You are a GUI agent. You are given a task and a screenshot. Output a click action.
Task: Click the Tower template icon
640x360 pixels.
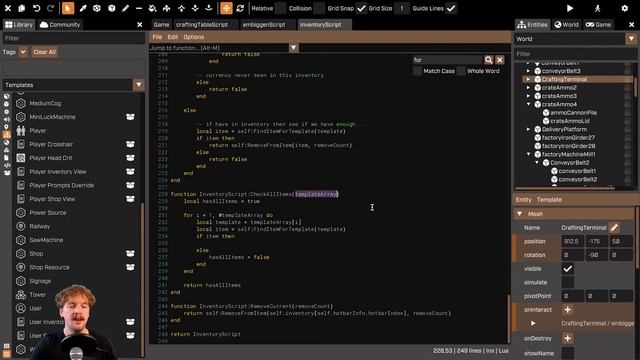[21, 295]
